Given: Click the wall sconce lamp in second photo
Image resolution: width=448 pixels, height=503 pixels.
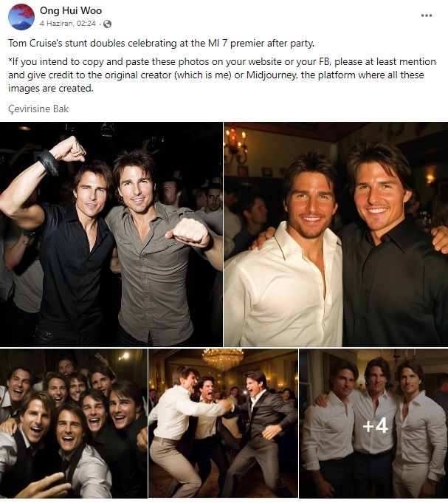Looking at the screenshot, I should click(236, 144).
